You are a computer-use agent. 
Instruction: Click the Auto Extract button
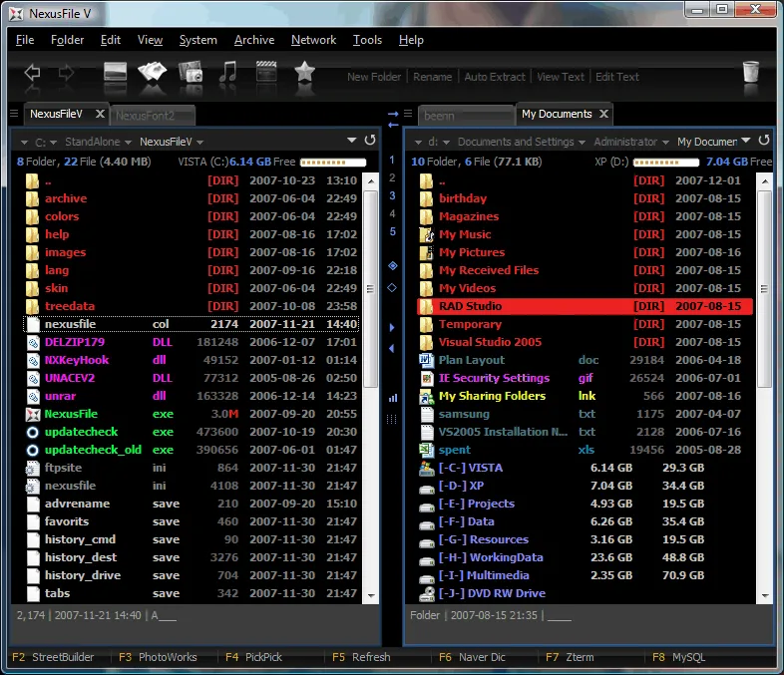[495, 77]
